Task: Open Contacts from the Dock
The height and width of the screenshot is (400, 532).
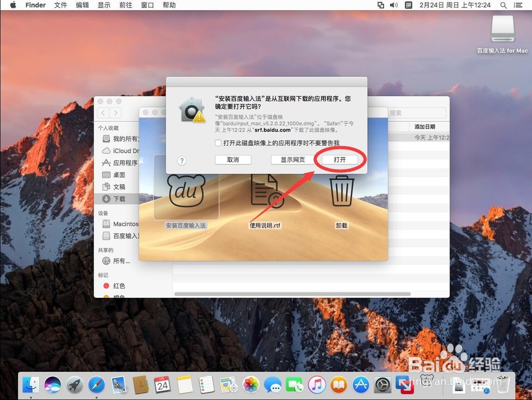Action: coord(140,385)
